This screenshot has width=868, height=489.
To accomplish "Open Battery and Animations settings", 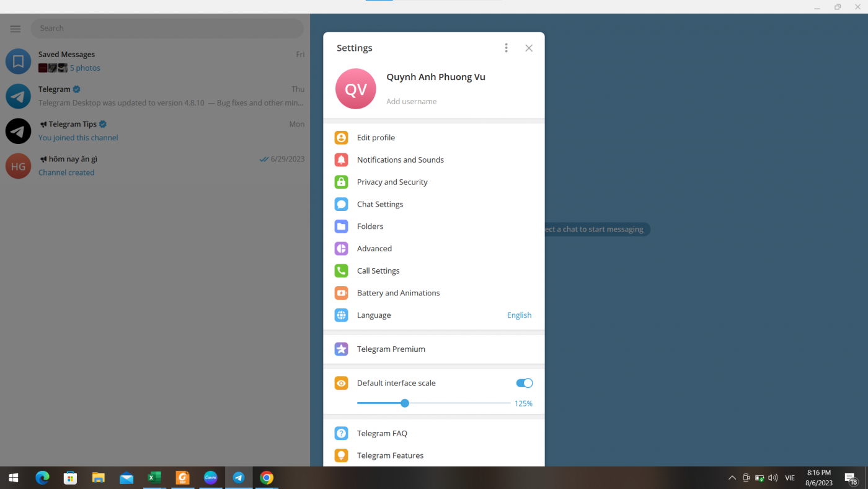I will 434,293.
